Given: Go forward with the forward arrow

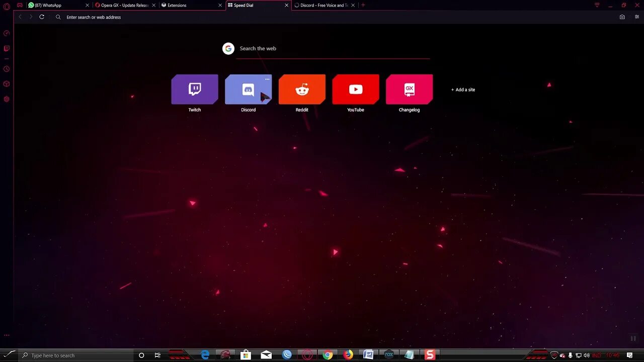Looking at the screenshot, I should point(31,17).
